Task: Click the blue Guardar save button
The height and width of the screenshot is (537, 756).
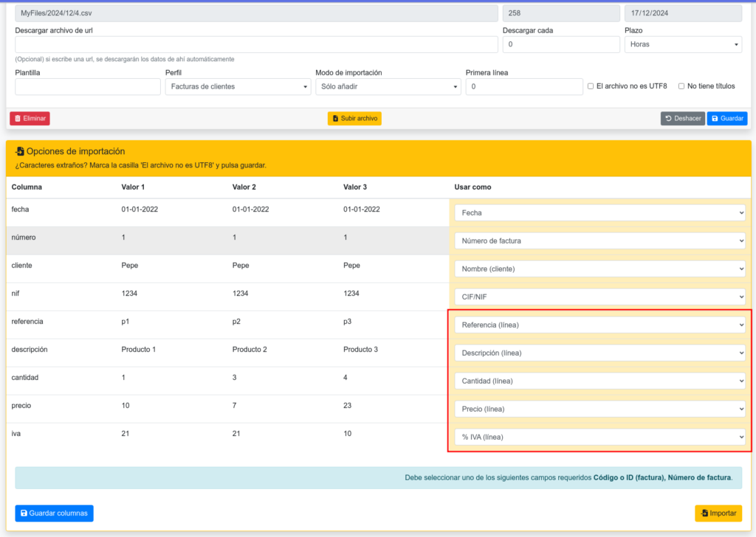Action: click(x=726, y=118)
